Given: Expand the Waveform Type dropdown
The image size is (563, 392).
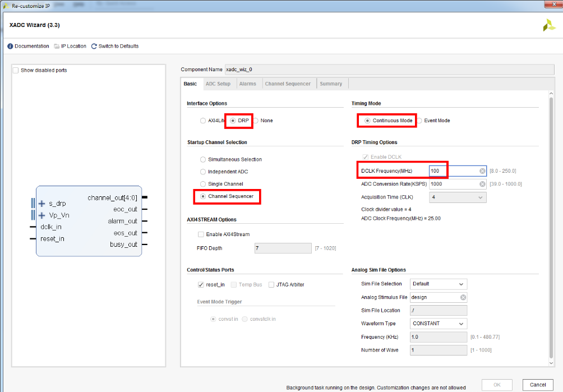Looking at the screenshot, I should (439, 324).
